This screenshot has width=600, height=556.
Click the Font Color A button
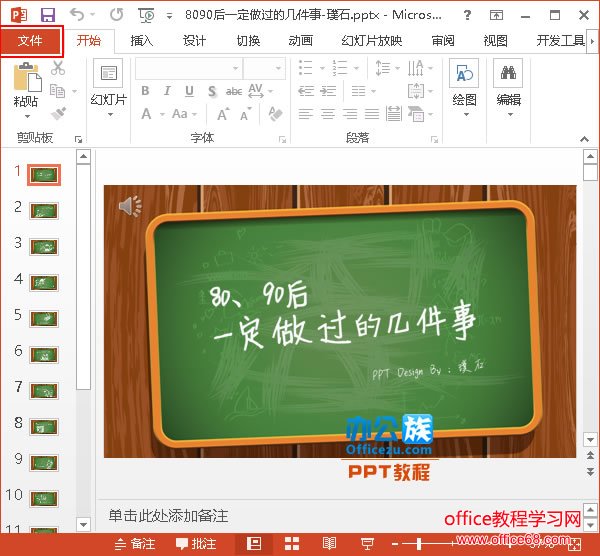pos(146,114)
